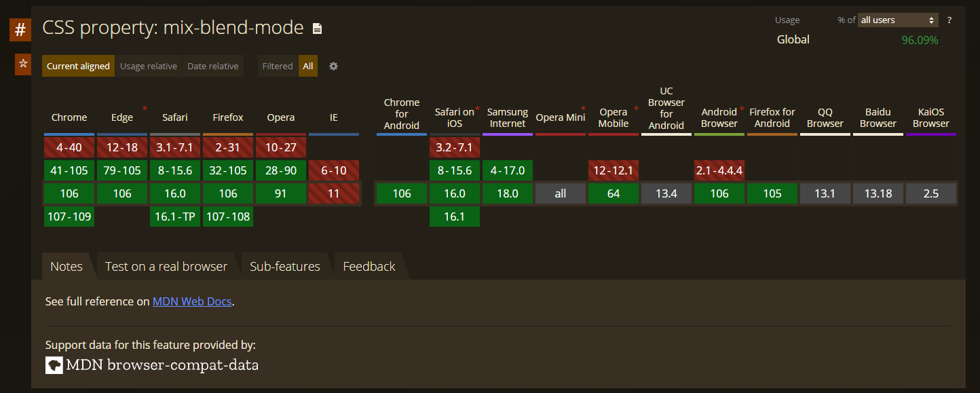Open the Notes tab

(67, 266)
